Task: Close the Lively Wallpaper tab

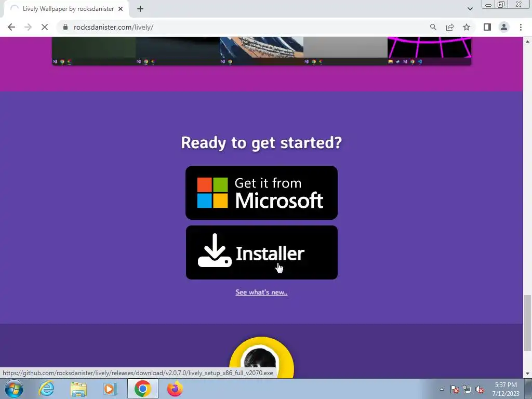Action: [121, 9]
